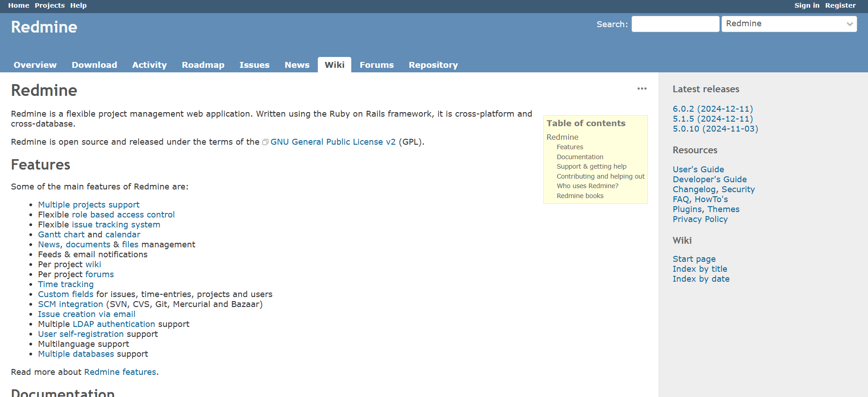
Task: Open the HowTo's link
Action: (711, 199)
